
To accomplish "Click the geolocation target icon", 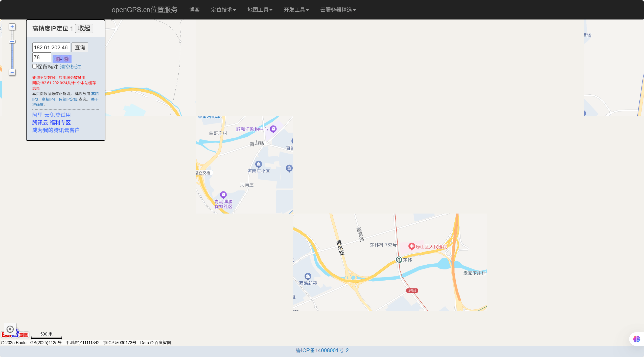I will (10, 329).
